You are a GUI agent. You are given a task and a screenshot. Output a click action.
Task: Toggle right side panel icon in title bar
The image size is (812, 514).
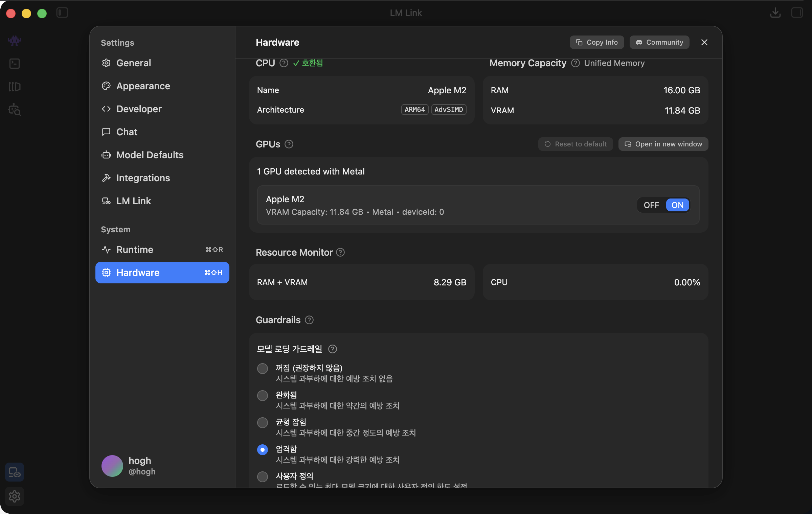797,13
